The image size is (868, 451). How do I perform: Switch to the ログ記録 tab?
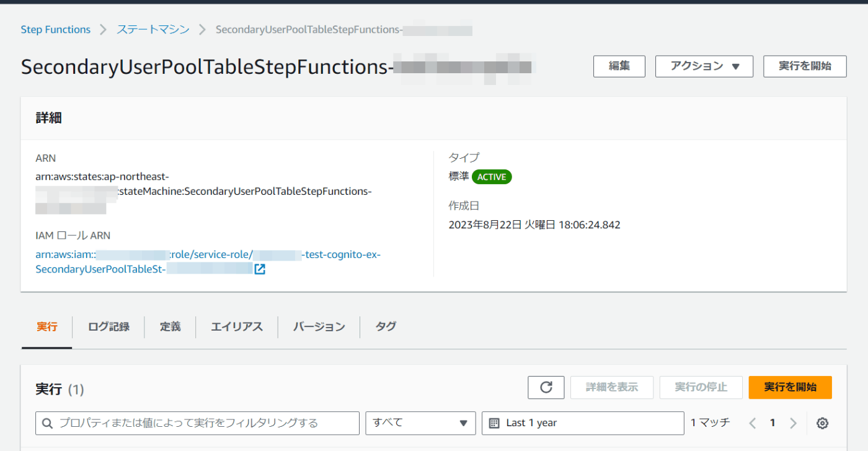[x=108, y=326]
